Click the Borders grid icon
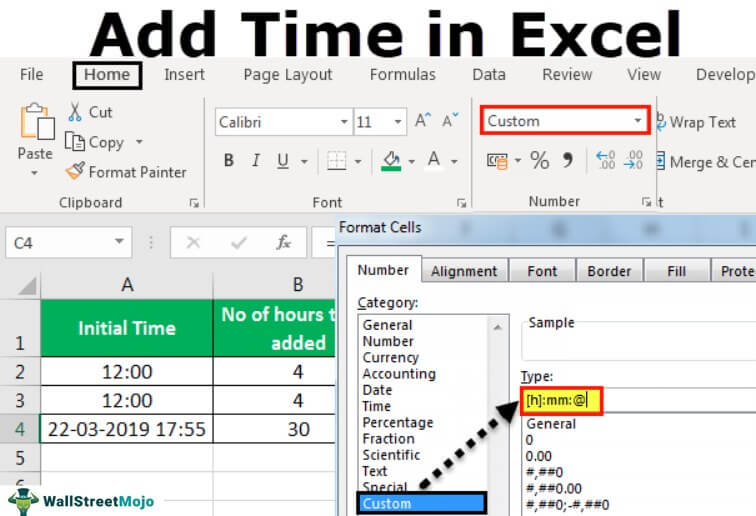This screenshot has width=756, height=516. pos(336,161)
